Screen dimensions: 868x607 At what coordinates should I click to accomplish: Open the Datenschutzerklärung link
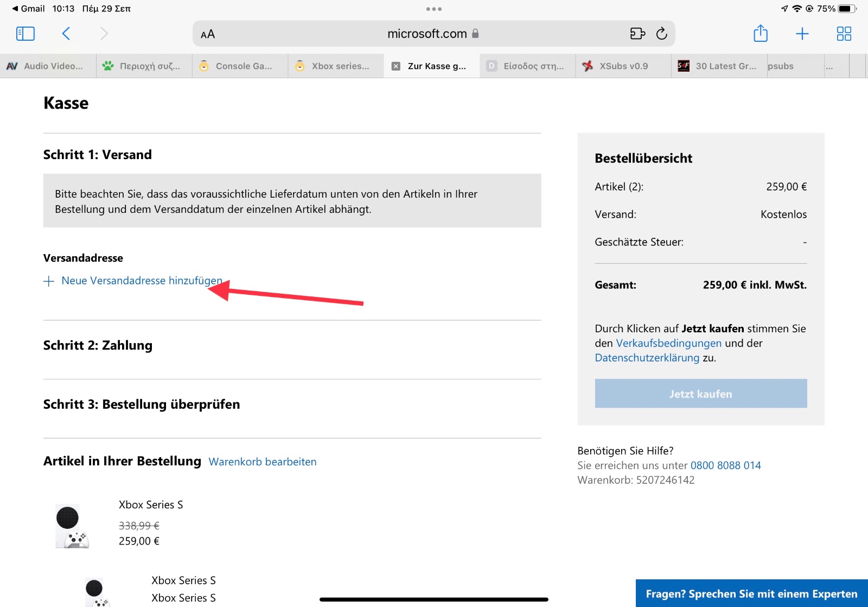coord(647,358)
